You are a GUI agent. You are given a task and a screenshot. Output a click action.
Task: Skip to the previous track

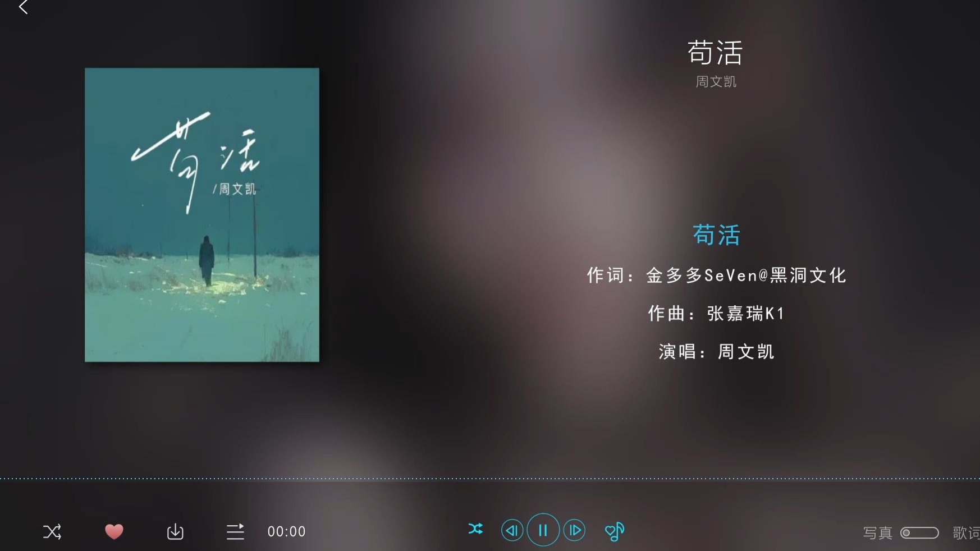point(512,530)
